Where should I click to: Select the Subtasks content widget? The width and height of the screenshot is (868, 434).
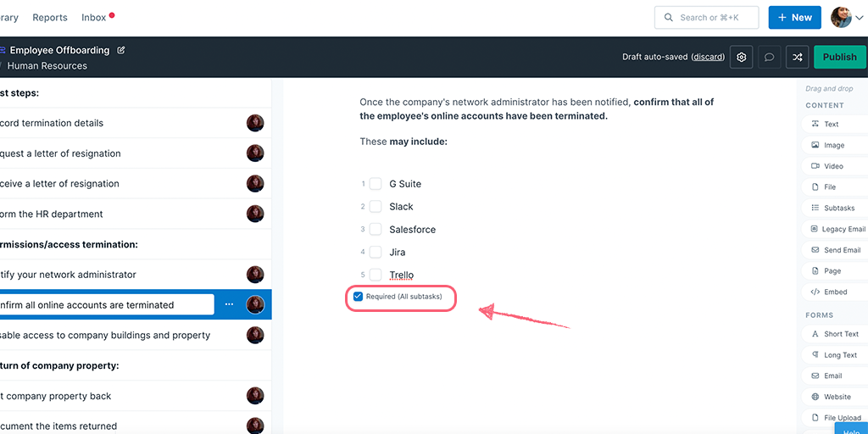tap(835, 209)
